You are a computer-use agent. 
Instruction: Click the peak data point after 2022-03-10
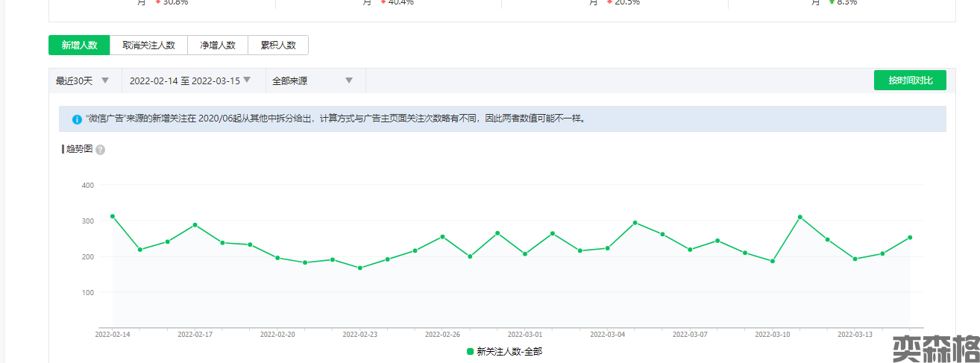(x=800, y=217)
